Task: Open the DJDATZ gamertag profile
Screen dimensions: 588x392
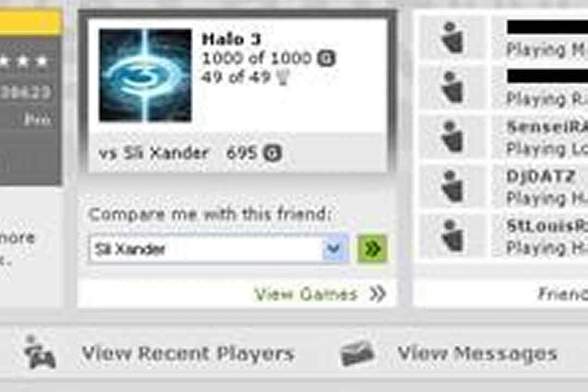Action: [x=540, y=176]
